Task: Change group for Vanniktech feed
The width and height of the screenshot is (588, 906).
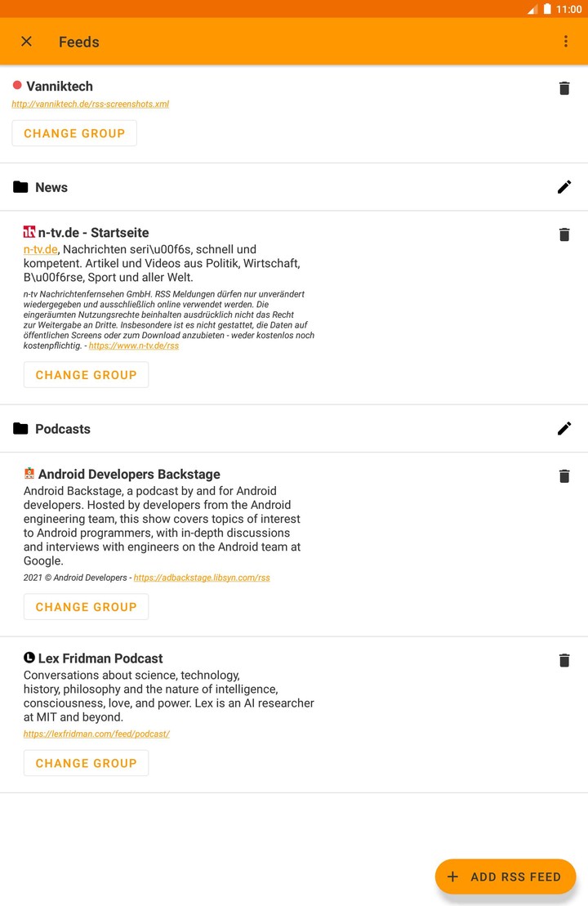Action: pos(74,133)
